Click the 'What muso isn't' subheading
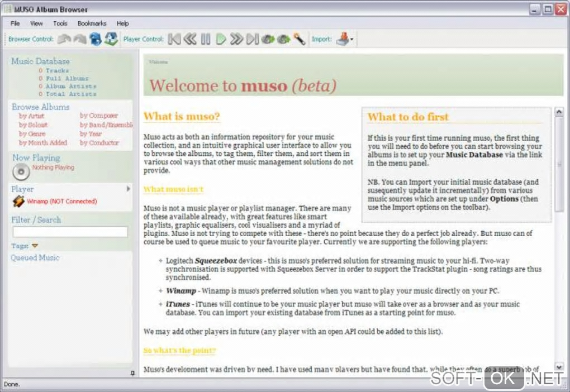The image size is (570, 392). (x=173, y=189)
